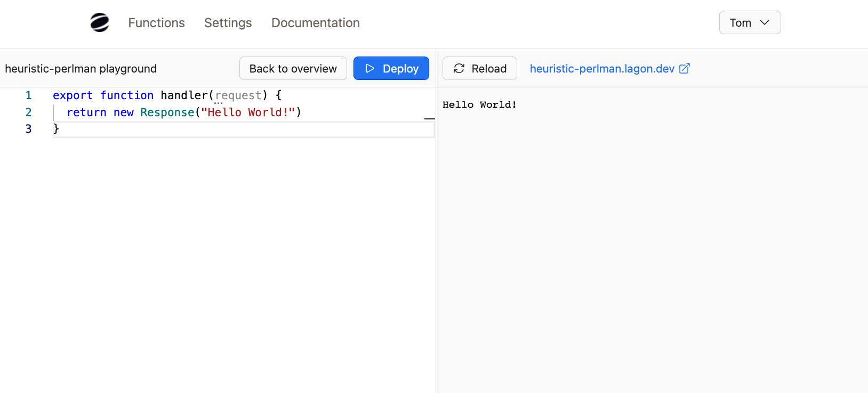Open the Functions page
The height and width of the screenshot is (393, 868).
(x=156, y=23)
